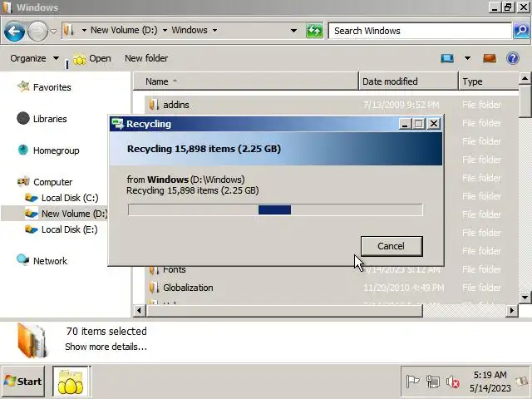Open New Volume (D:) in navigation pane
Screen dimensions: 532x399
[x=74, y=214]
